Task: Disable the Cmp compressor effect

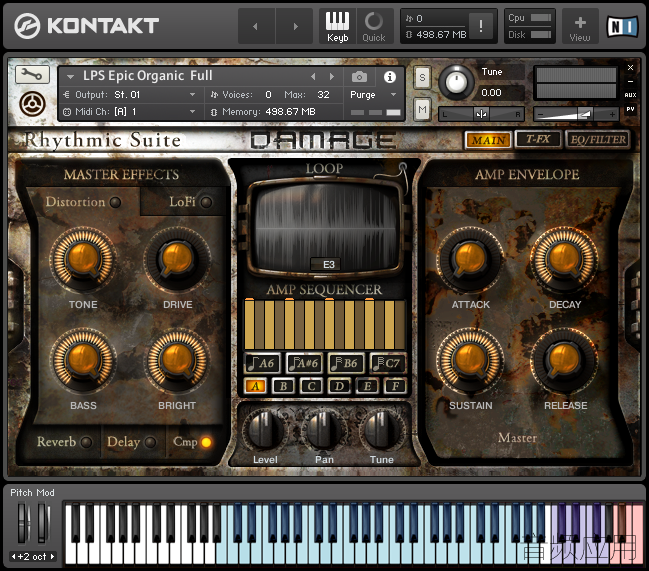Action: [206, 442]
